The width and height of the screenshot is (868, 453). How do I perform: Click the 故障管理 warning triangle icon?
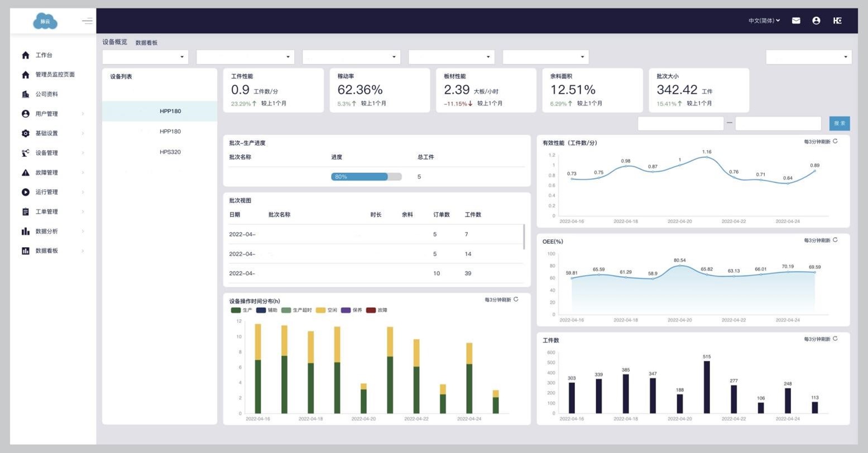click(x=25, y=172)
